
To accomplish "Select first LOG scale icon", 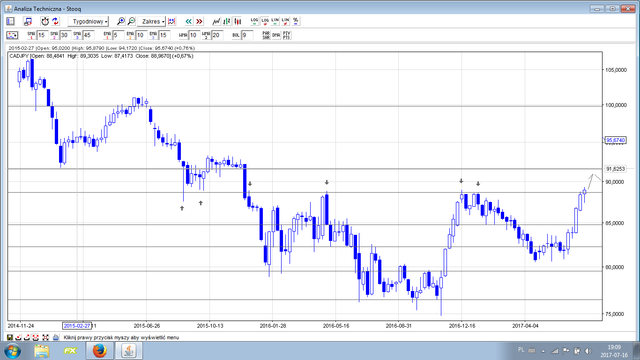I will pos(254,21).
